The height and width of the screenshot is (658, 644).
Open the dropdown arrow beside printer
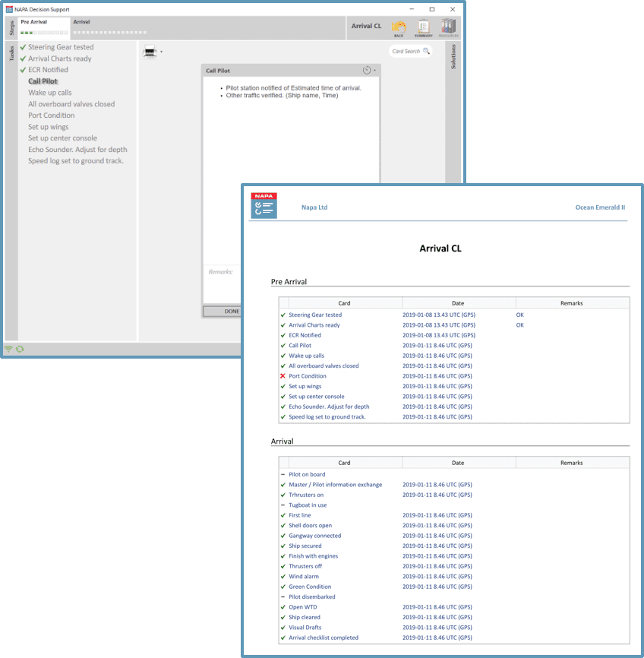[x=162, y=52]
